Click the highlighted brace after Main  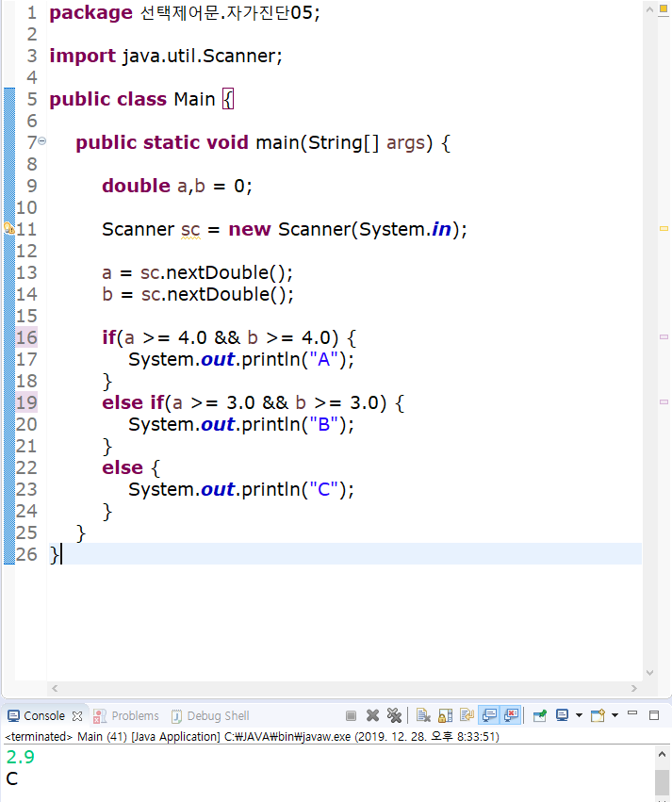(x=228, y=99)
